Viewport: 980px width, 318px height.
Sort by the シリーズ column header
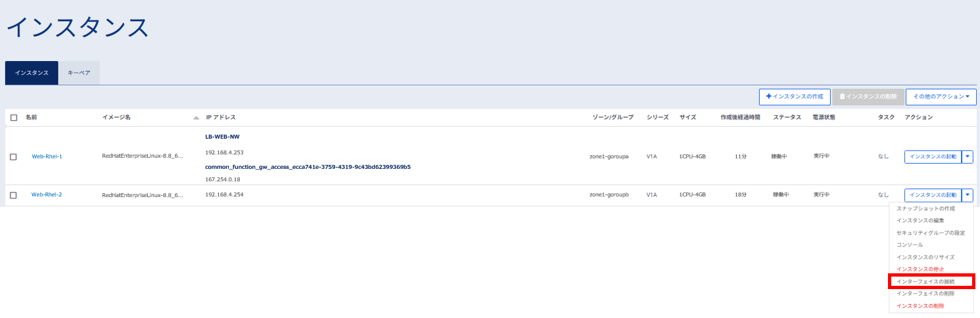coord(657,117)
